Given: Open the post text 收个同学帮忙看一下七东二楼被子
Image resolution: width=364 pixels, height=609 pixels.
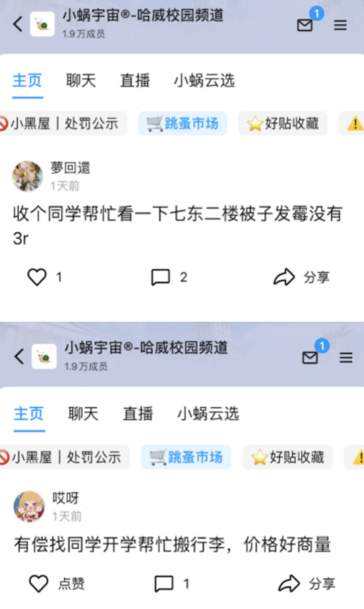Looking at the screenshot, I should tap(178, 226).
